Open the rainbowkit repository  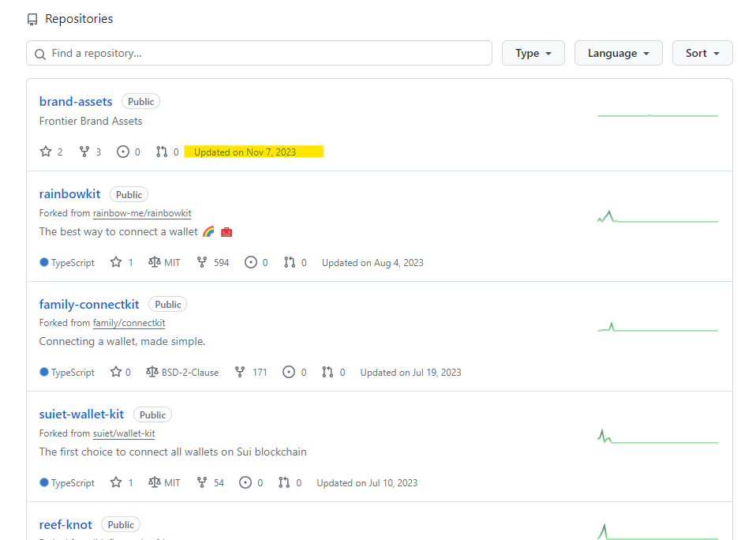(70, 194)
